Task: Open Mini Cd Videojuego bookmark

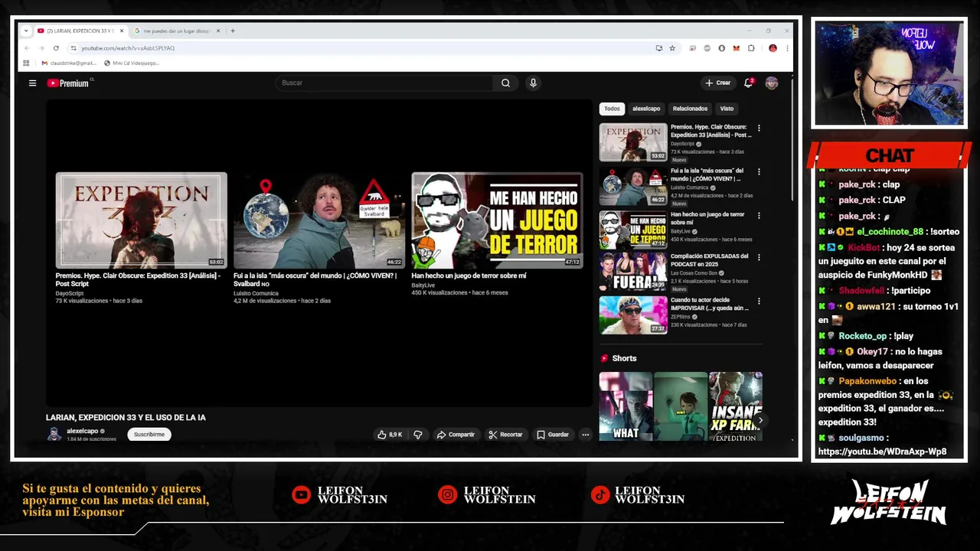Action: 131,63
